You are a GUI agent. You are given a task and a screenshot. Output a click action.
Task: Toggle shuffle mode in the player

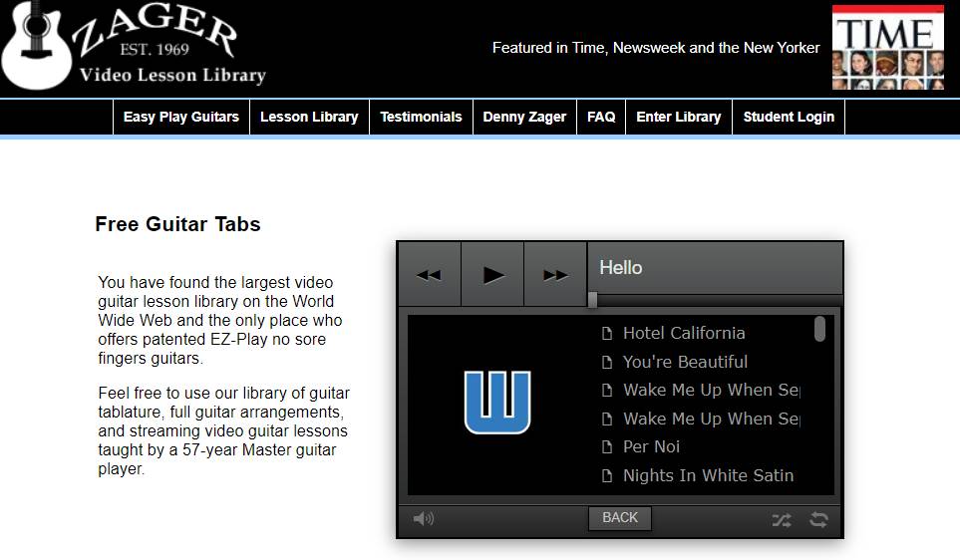click(x=782, y=519)
